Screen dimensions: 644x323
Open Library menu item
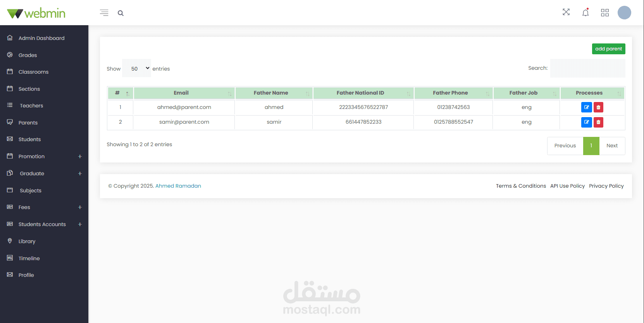[x=27, y=241]
